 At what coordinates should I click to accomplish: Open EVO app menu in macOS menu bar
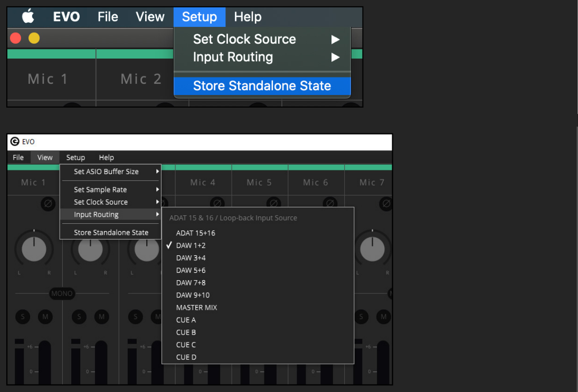tap(67, 16)
